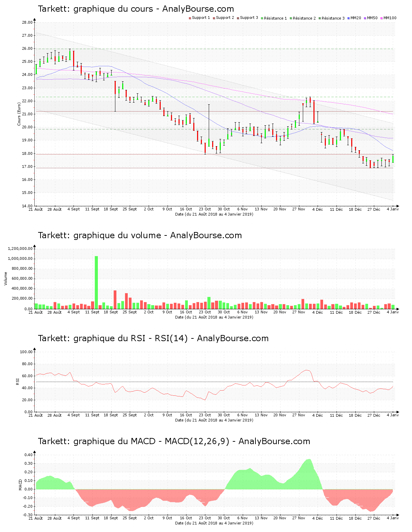This screenshot has width=412, height=532.
Task: Click the highest green MACD peak near 4 Déc
Action: [309, 474]
